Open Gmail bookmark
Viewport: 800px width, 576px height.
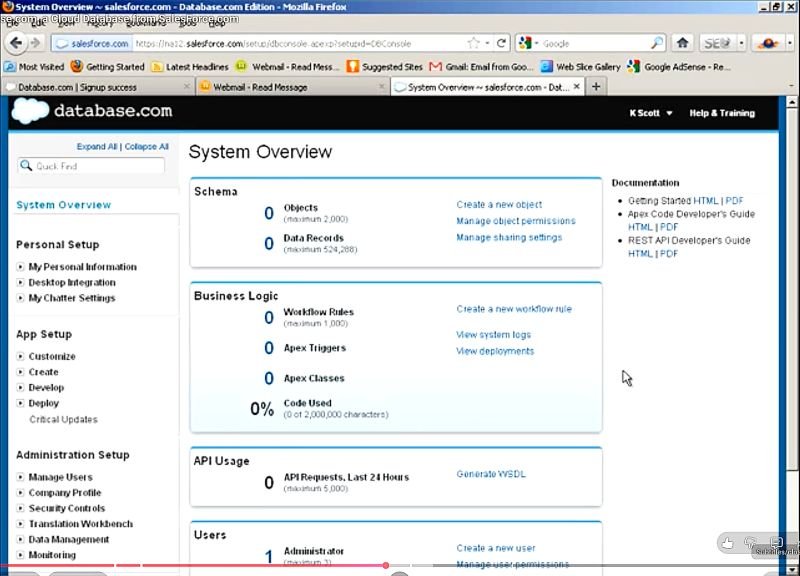pos(482,67)
